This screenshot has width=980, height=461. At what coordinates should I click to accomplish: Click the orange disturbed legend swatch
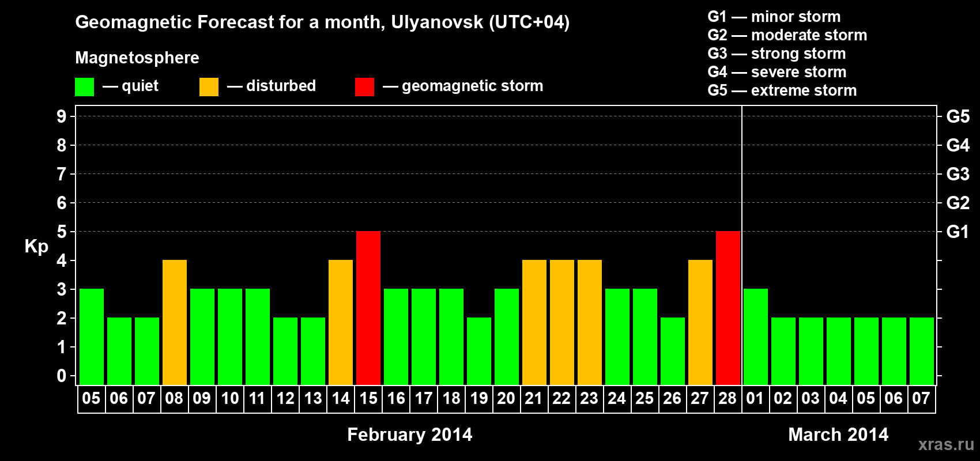tap(209, 87)
